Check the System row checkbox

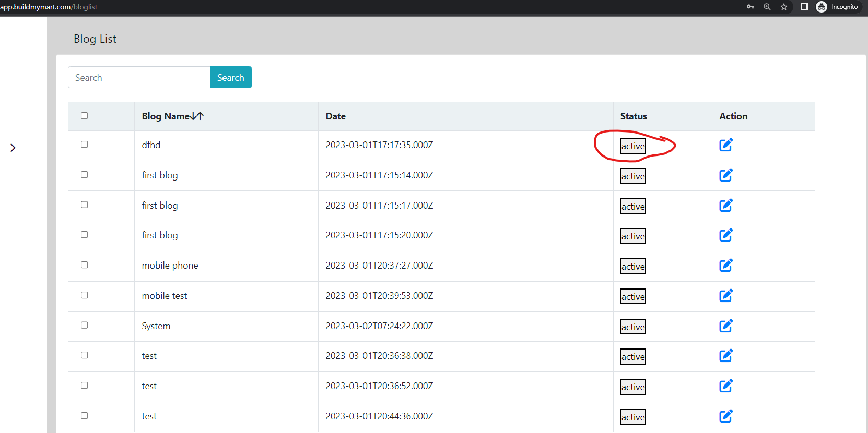pos(84,325)
